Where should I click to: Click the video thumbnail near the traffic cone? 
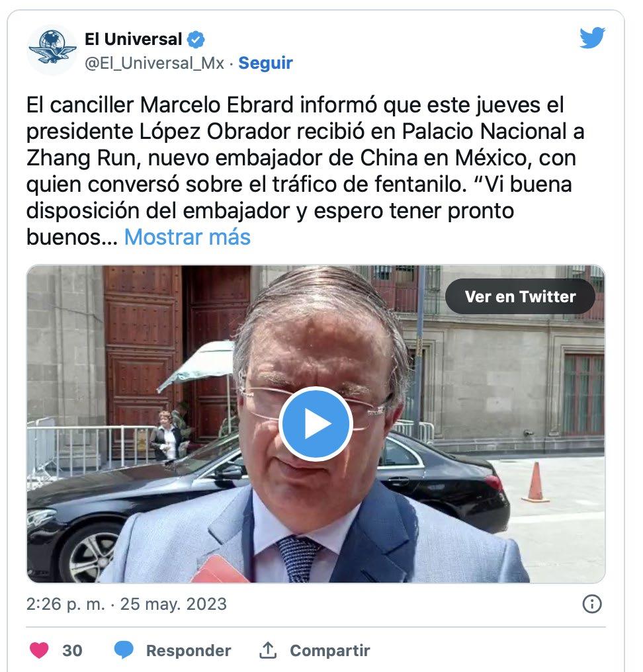pyautogui.click(x=535, y=482)
